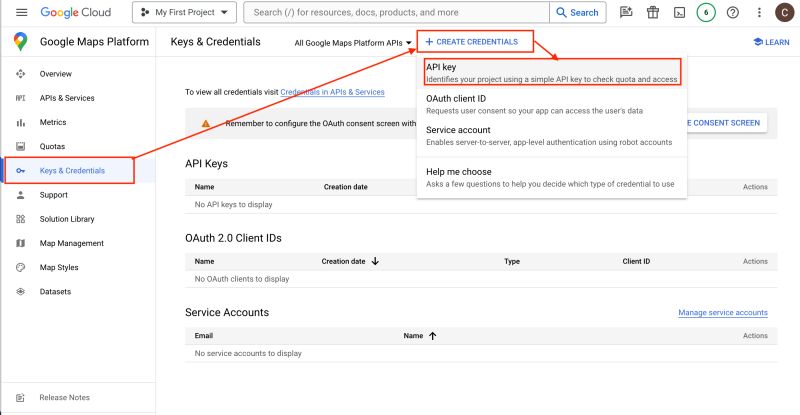This screenshot has height=415, width=800.
Task: Select Keys & Credentials in sidebar
Action: [x=72, y=170]
